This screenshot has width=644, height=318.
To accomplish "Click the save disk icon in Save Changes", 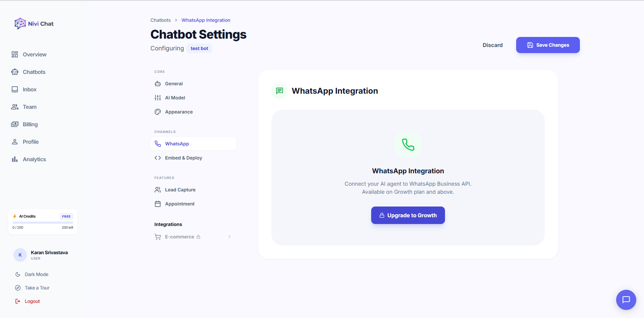I will point(530,45).
